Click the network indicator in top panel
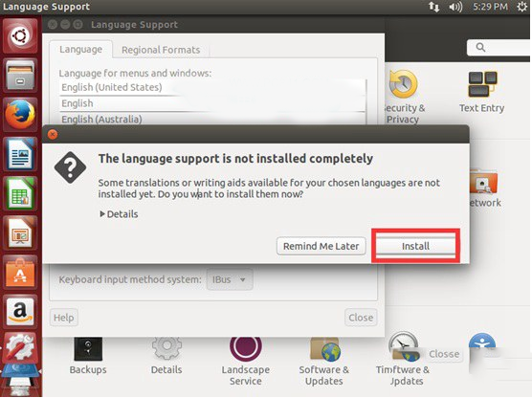 433,7
